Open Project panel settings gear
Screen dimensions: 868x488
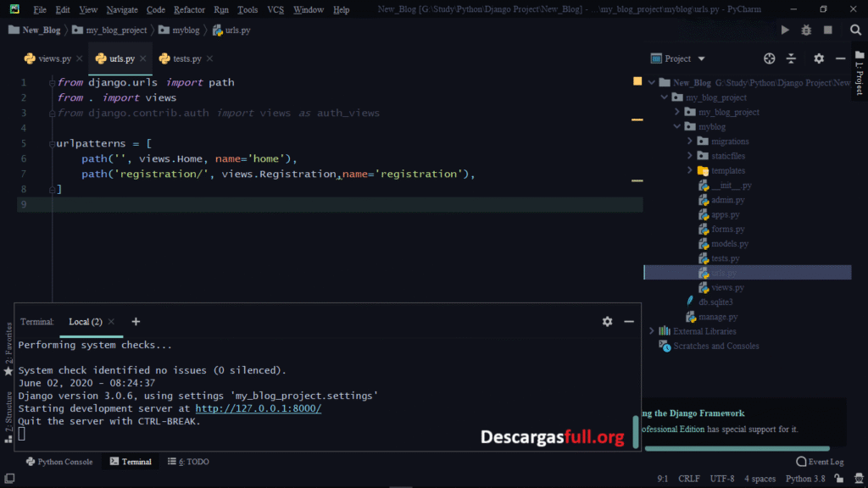coord(819,58)
